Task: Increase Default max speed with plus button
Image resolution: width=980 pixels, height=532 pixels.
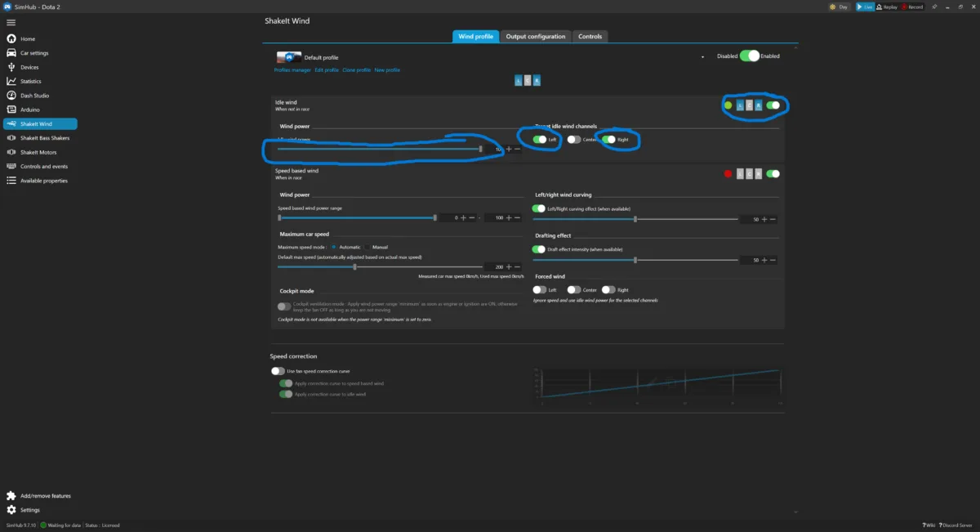Action: (x=509, y=266)
